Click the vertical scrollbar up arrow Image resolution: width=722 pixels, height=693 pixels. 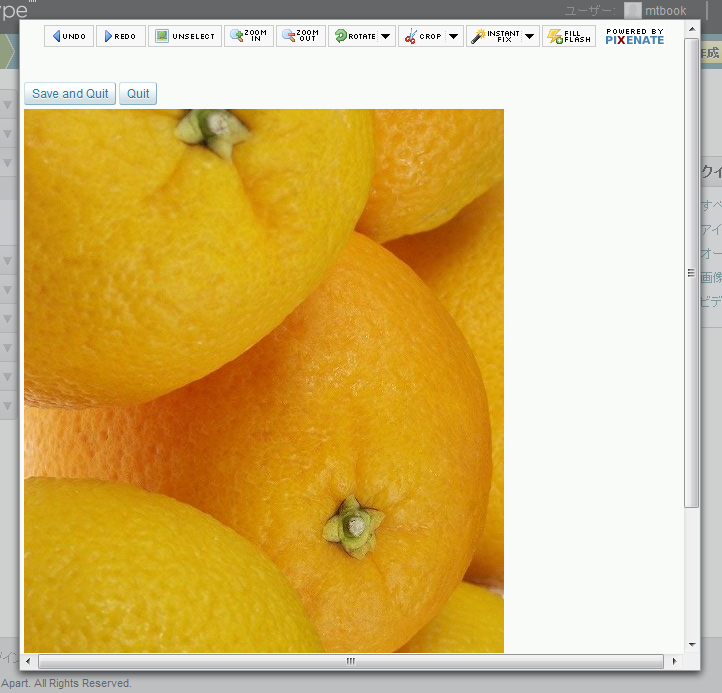pos(692,29)
